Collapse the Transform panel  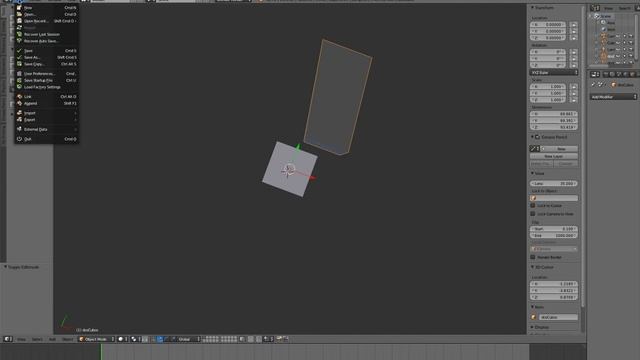click(x=532, y=7)
